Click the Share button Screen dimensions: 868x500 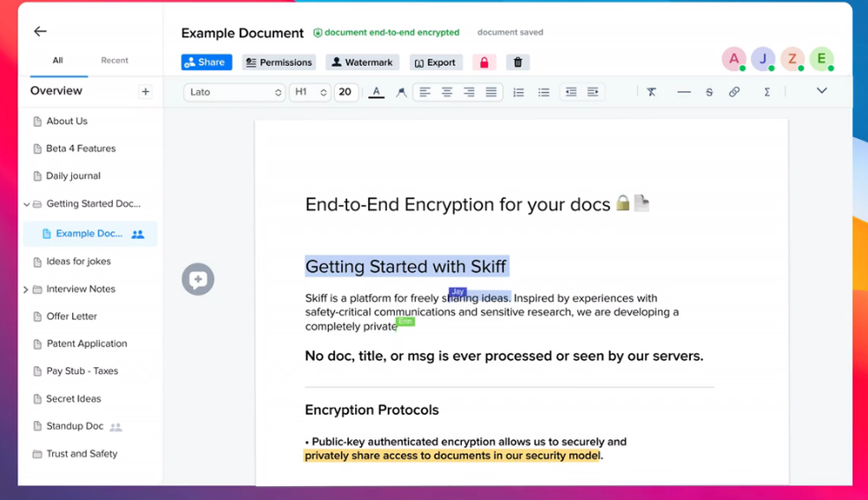(x=207, y=62)
